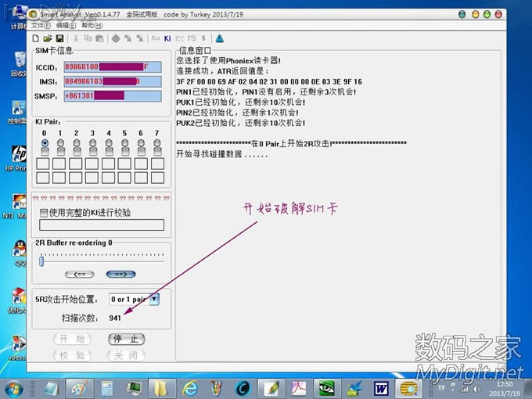Click the dollar sign toolbar icon
The width and height of the screenshot is (532, 399).
[203, 38]
